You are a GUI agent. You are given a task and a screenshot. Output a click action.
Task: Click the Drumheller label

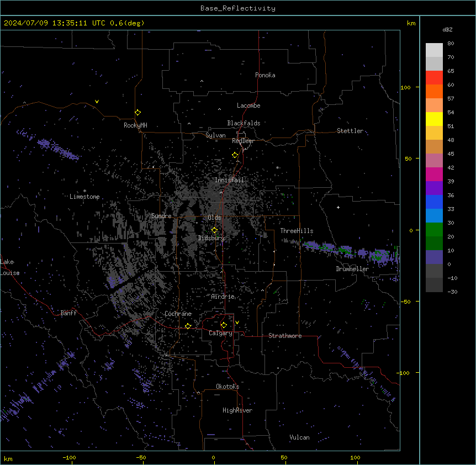click(352, 269)
